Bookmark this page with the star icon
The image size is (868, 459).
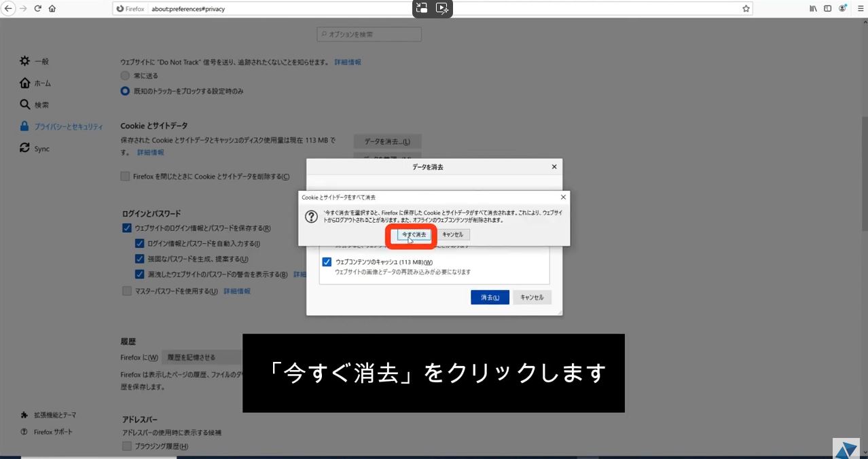(746, 9)
